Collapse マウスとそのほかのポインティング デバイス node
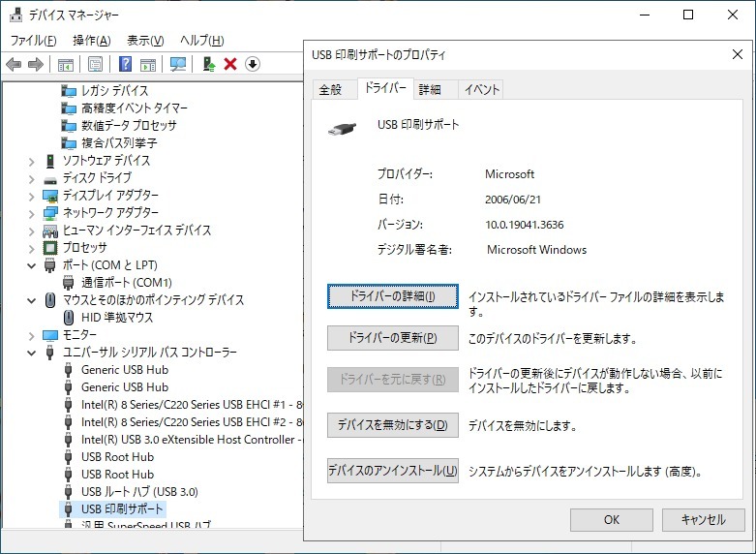 [x=31, y=301]
